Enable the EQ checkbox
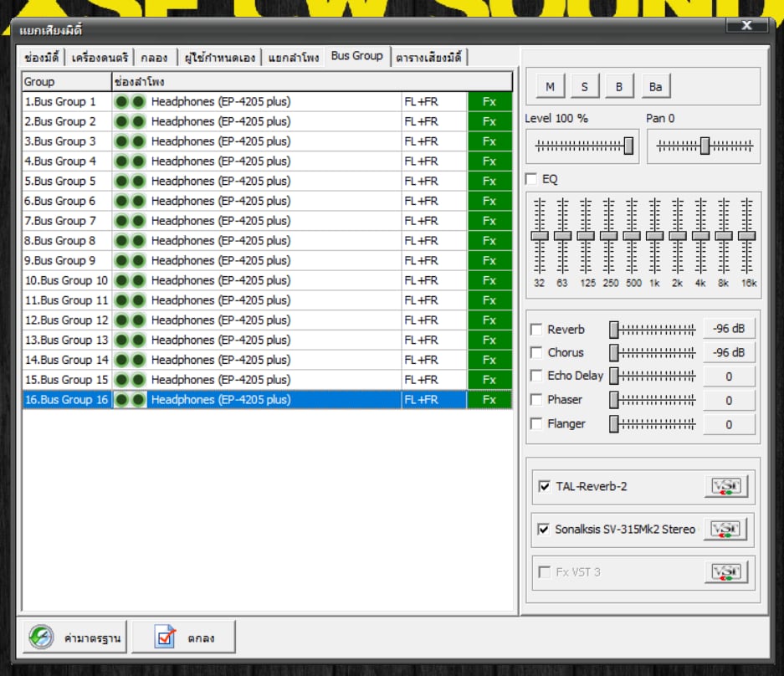 coord(531,179)
